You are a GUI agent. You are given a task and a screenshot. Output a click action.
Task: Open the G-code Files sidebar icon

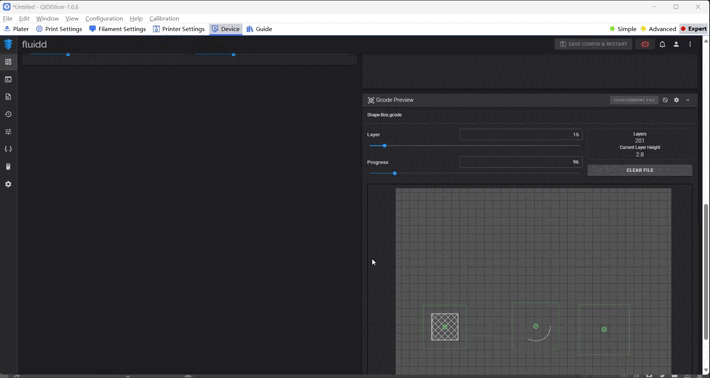[8, 96]
